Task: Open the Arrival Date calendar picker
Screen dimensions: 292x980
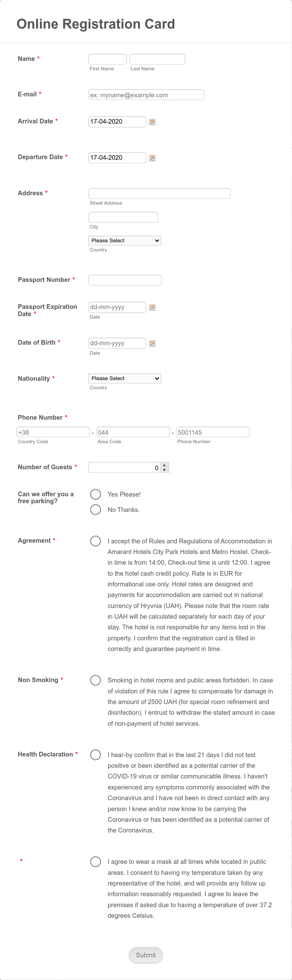Action: tap(152, 122)
